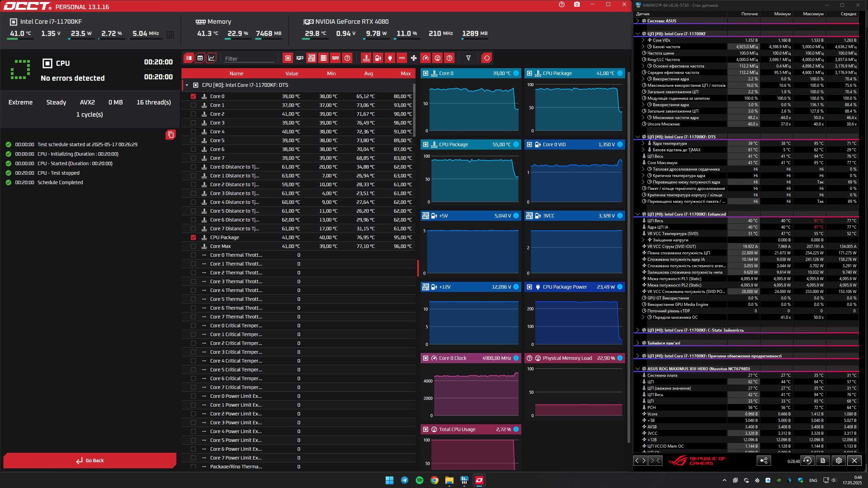Open Spotify from the taskbar
The image size is (868, 488).
click(419, 480)
